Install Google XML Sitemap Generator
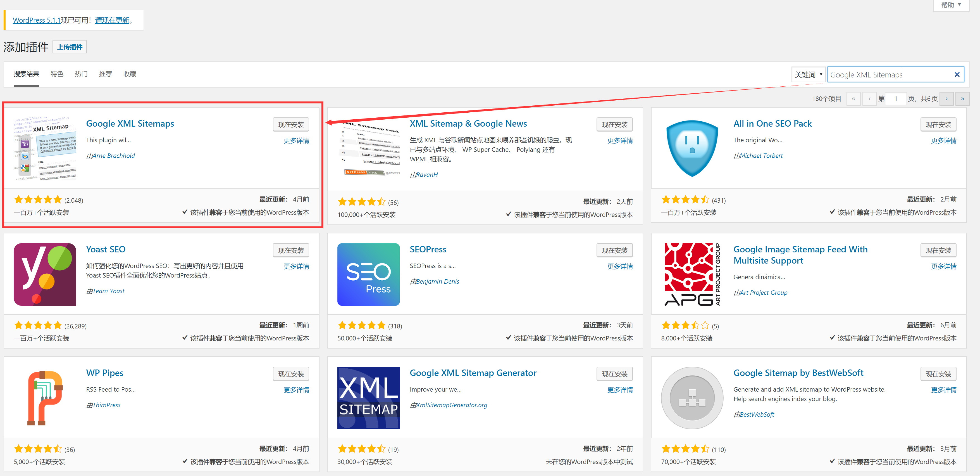 [615, 374]
